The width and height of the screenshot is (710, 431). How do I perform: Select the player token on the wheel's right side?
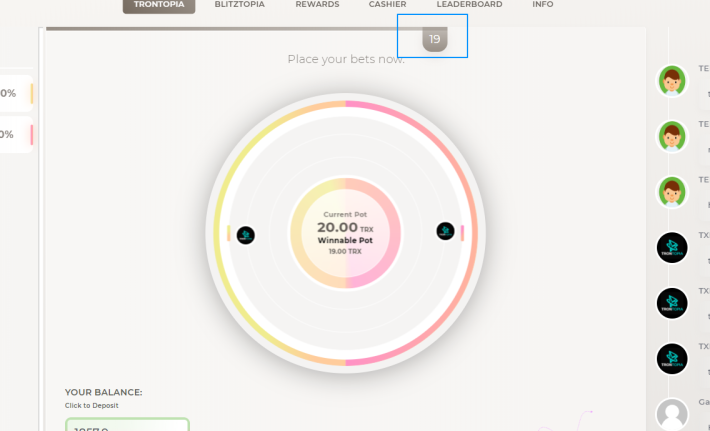tap(445, 231)
